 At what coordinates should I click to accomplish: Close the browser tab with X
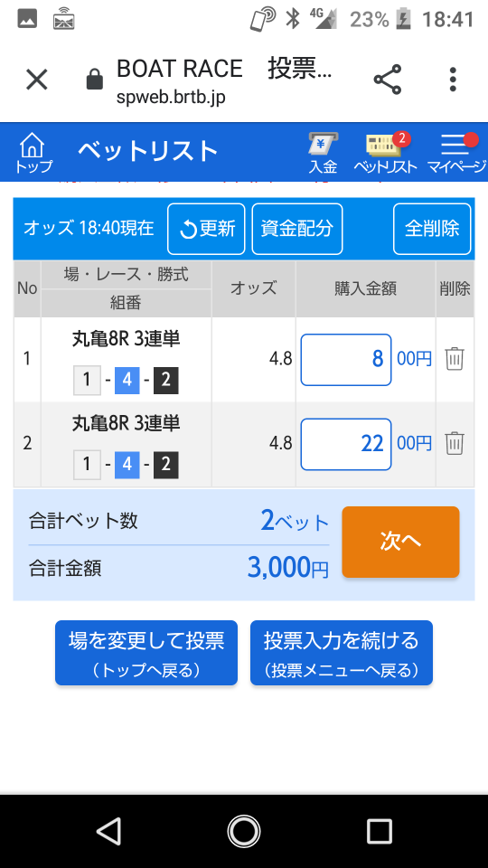tap(37, 80)
